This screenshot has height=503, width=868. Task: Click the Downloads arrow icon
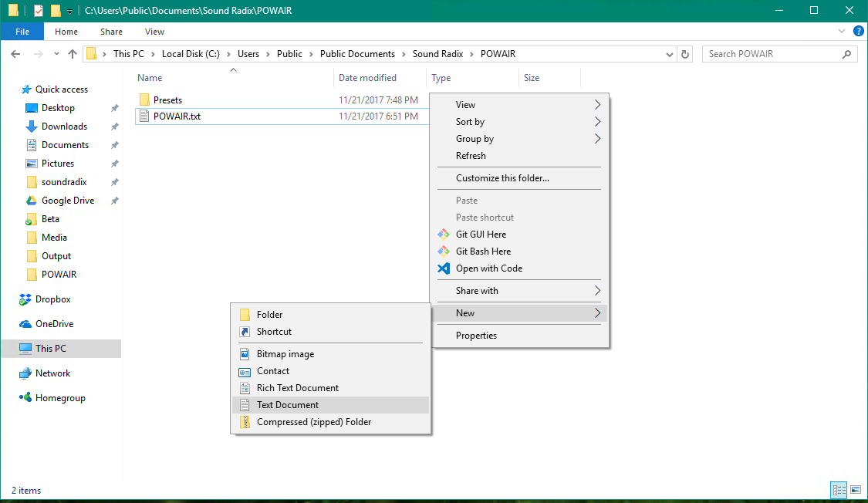[x=32, y=127]
